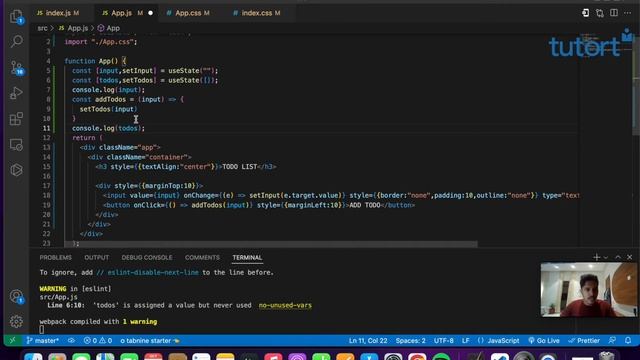Click the webcam video thumbnail
The image size is (640, 360).
point(588,290)
